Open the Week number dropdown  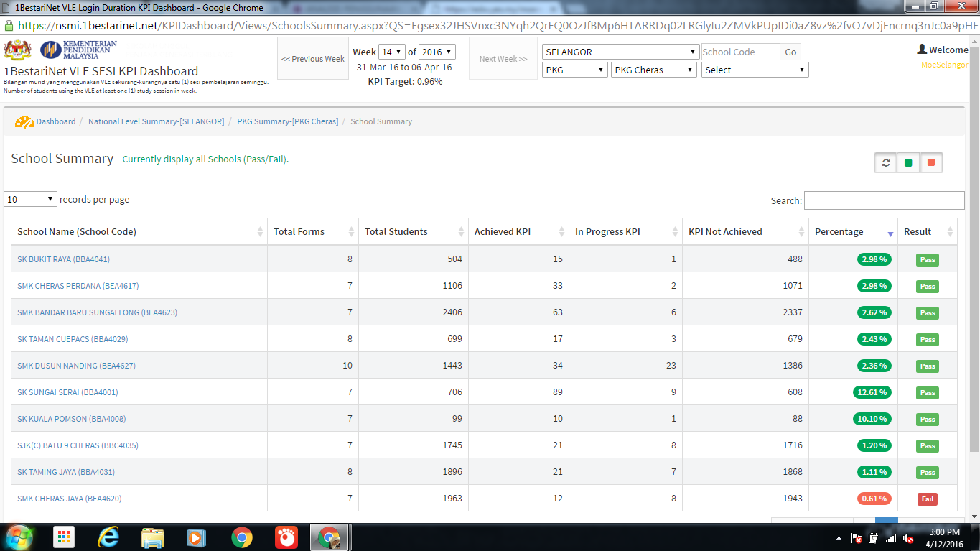tap(391, 52)
